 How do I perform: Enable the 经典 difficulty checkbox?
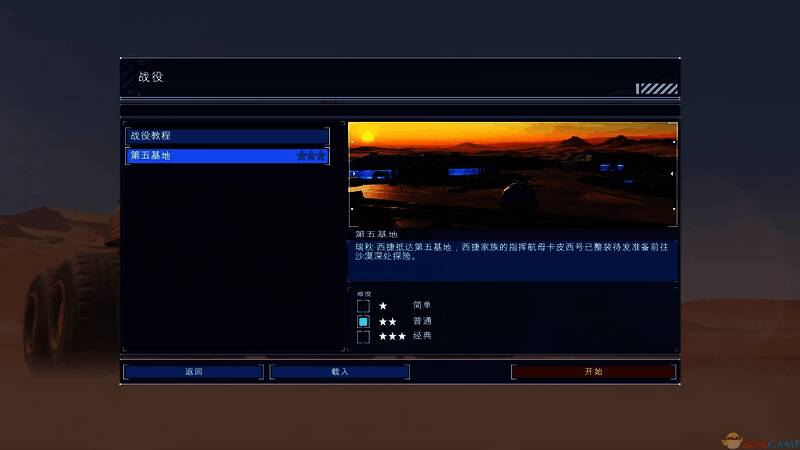tap(363, 337)
